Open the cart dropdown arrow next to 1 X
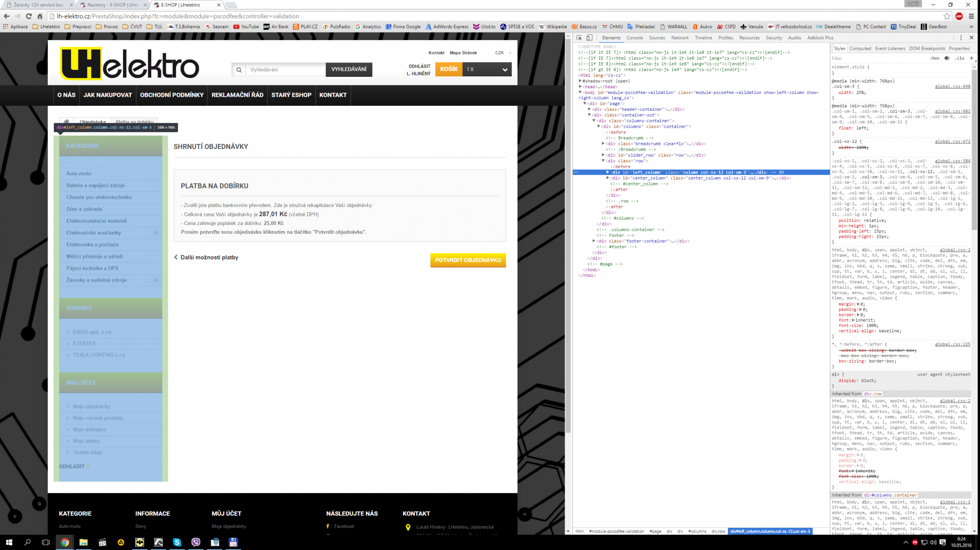Screen dimensions: 980x550 click(505, 70)
